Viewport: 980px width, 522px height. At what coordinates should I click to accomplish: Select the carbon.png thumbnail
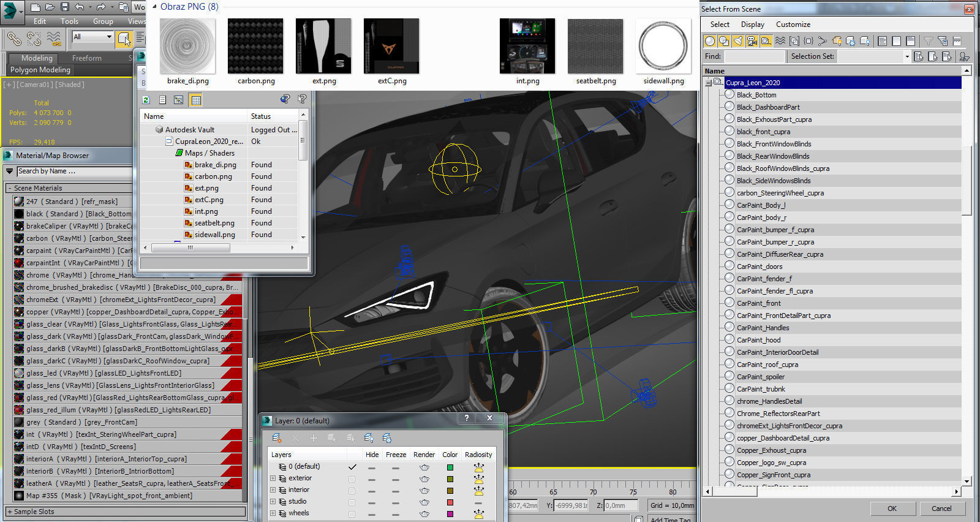255,46
